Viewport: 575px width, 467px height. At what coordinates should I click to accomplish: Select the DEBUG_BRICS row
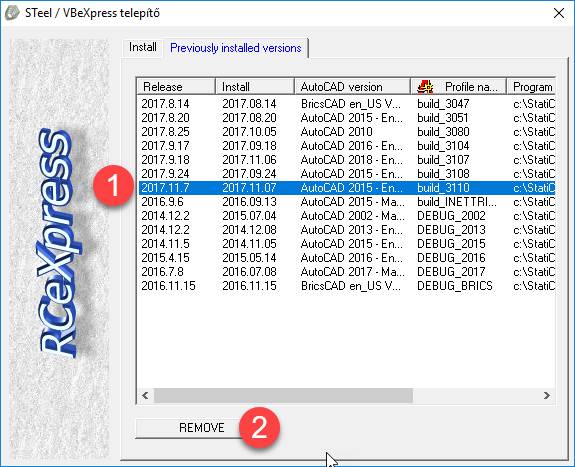[x=347, y=286]
